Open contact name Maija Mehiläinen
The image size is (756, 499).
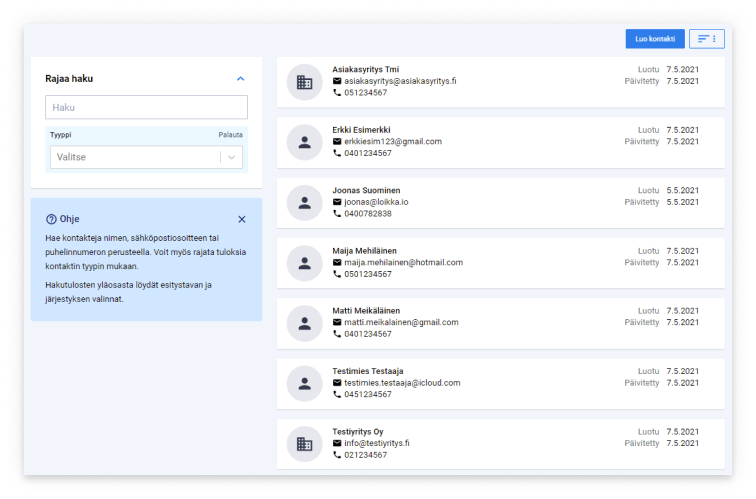(364, 251)
